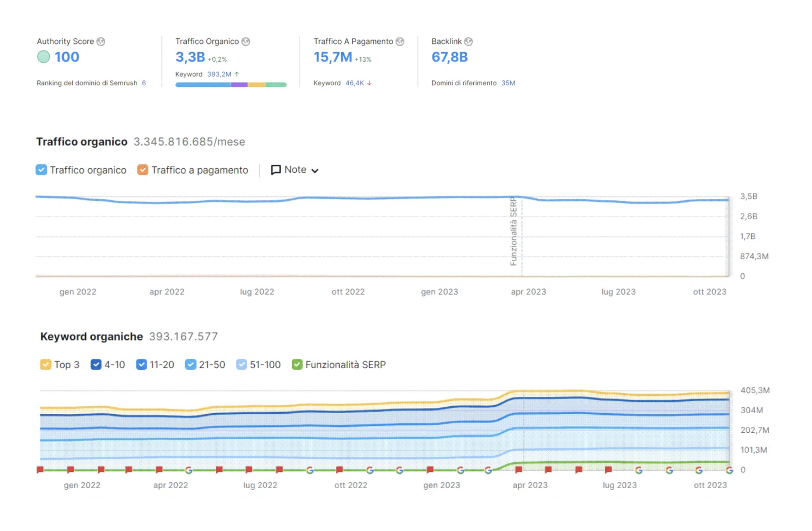Click the globe icon beside Traffico Organico
This screenshot has height=531, width=812.
click(245, 41)
